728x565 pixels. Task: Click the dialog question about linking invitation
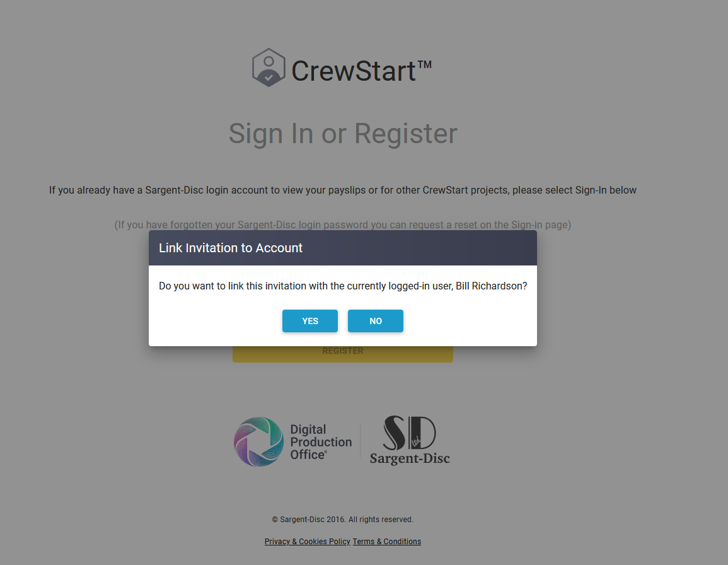click(343, 286)
